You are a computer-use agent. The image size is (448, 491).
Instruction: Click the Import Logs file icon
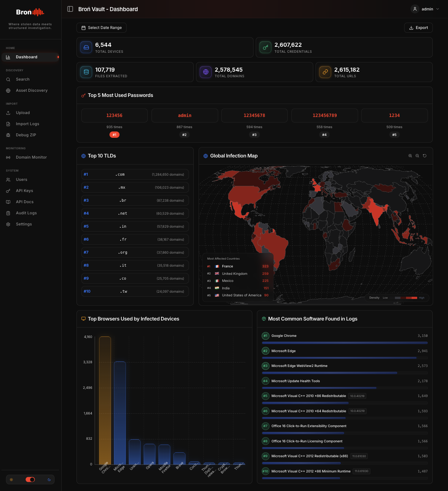[x=8, y=124]
